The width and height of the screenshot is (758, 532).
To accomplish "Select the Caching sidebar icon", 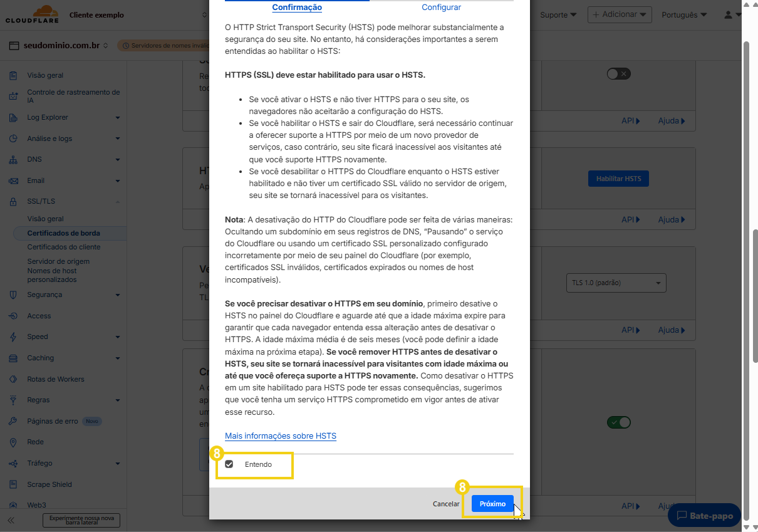I will pyautogui.click(x=14, y=358).
